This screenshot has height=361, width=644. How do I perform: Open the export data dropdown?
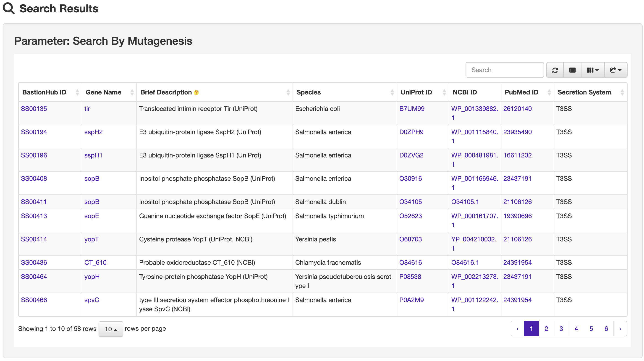[x=615, y=70]
